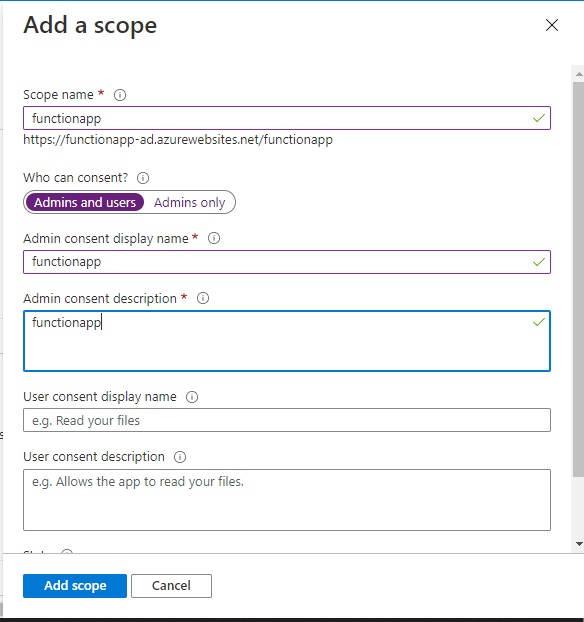584x622 pixels.
Task: Click the Admin consent display name info icon
Action: (214, 238)
